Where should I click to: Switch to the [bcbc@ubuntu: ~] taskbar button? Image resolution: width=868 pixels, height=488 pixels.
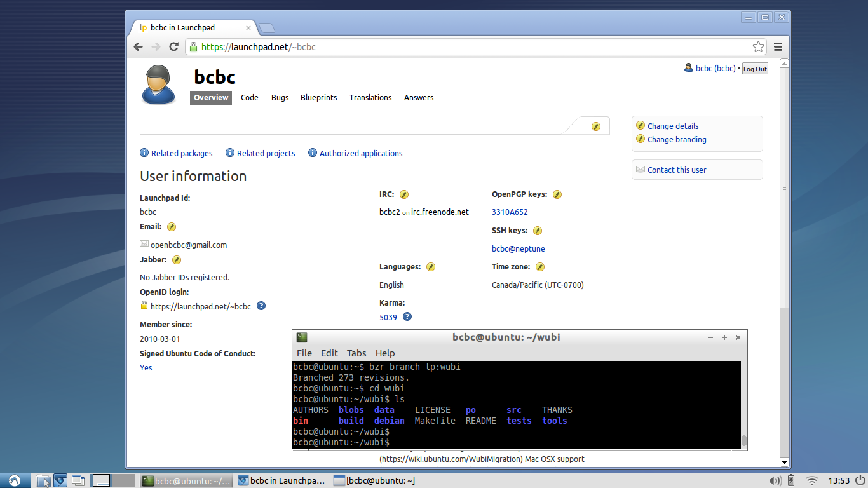[375, 480]
